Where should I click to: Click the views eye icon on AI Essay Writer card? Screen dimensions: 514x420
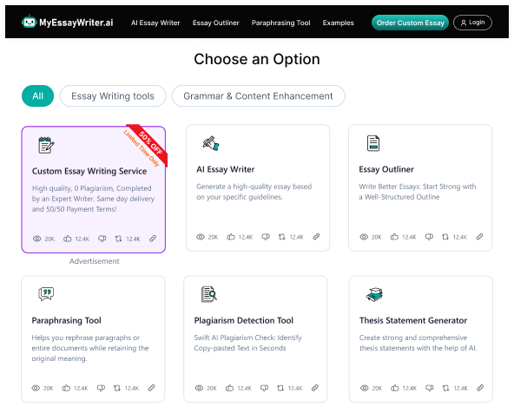click(201, 237)
